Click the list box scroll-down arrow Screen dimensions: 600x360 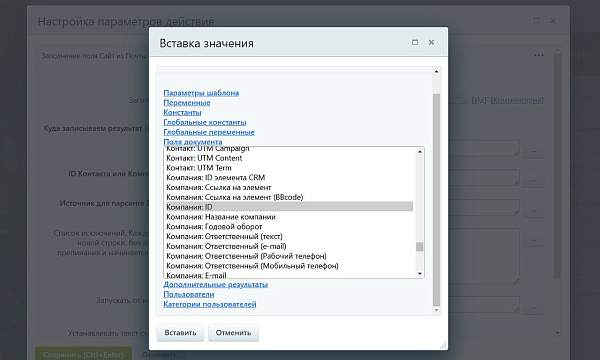tap(420, 273)
